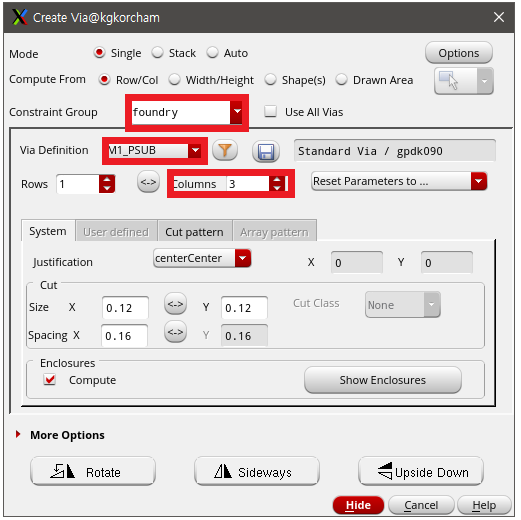
Task: Select Row/Col compute option
Action: (104, 80)
